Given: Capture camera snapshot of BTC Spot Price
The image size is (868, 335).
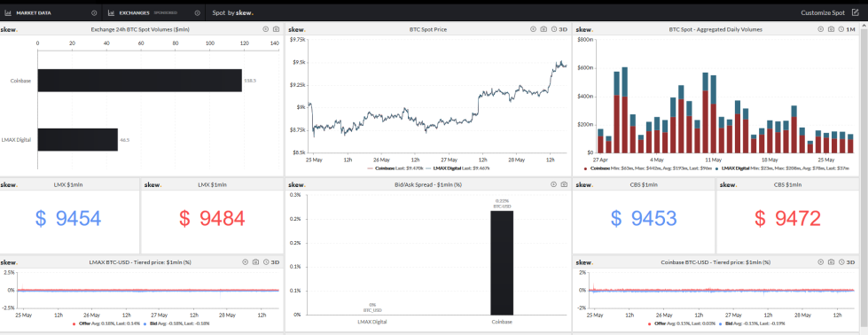Looking at the screenshot, I should (x=543, y=29).
